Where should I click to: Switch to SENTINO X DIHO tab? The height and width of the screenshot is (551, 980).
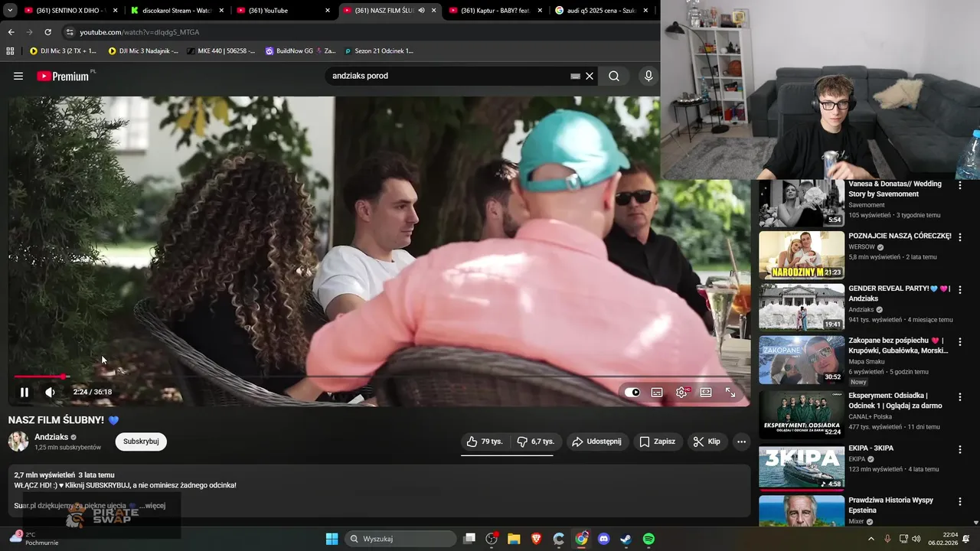tap(70, 11)
